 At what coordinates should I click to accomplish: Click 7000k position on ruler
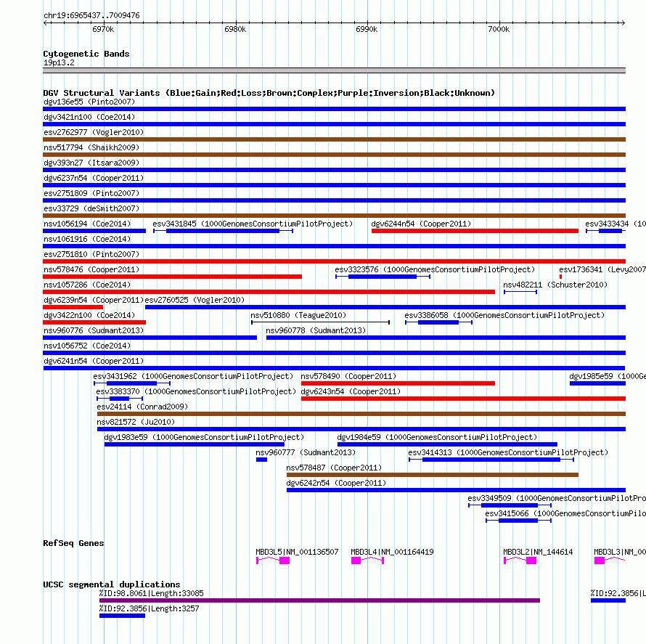(499, 29)
